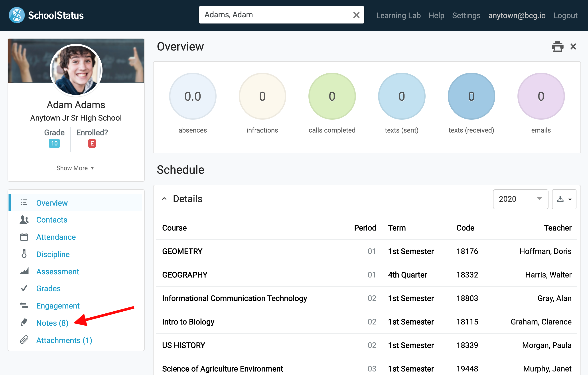This screenshot has width=588, height=375.
Task: Click teacher Hoffman, Doris
Action: pos(545,251)
